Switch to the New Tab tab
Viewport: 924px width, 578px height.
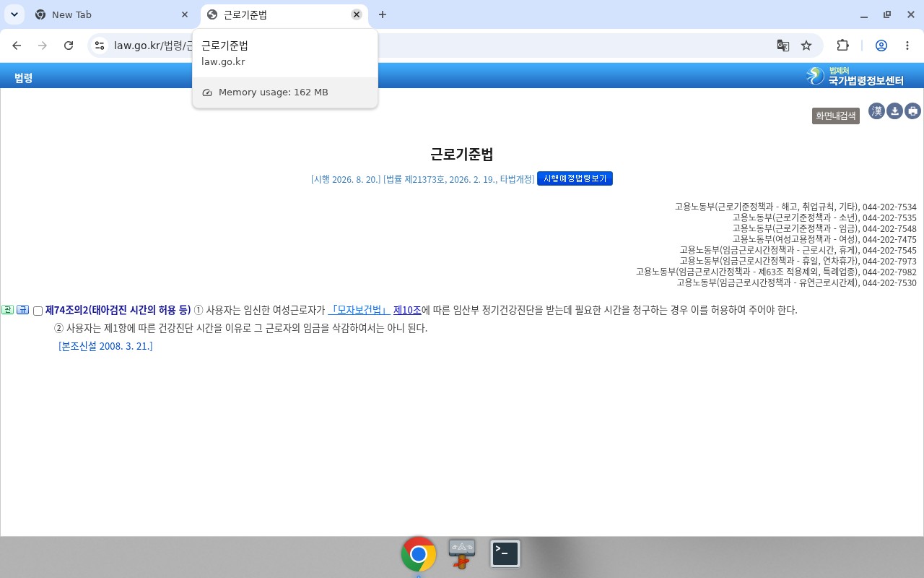(x=112, y=14)
